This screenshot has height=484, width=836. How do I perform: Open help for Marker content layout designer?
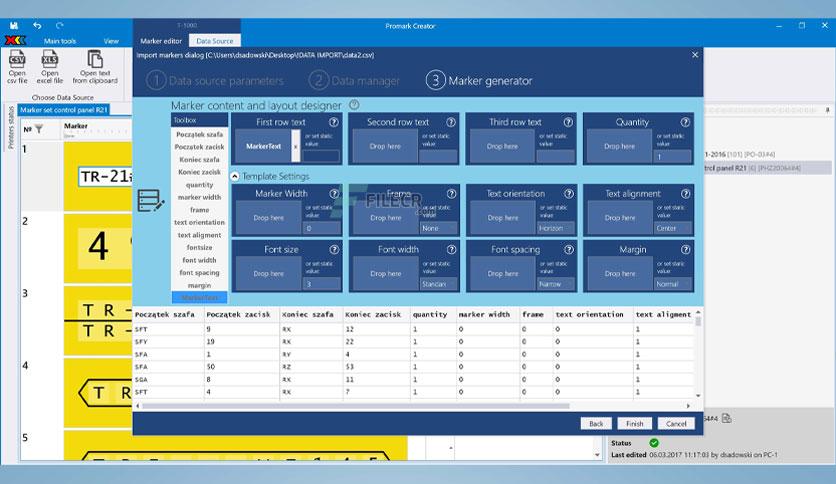pos(354,105)
